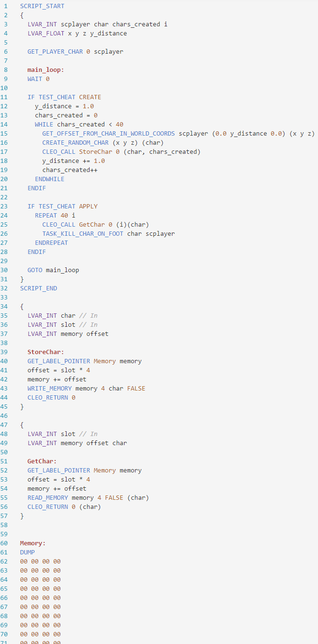Click 'offset = slot * 4' on line 41
The image size is (318, 644).
[59, 370]
